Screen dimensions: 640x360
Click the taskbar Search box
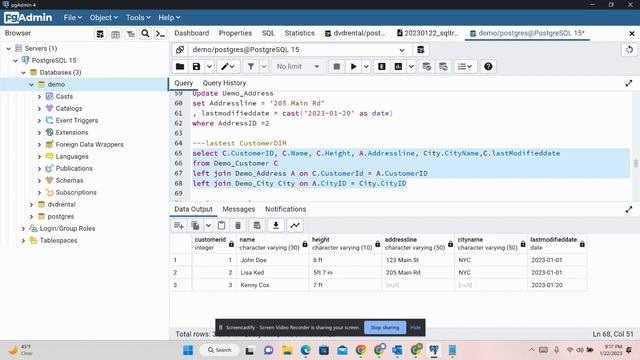coord(220,350)
